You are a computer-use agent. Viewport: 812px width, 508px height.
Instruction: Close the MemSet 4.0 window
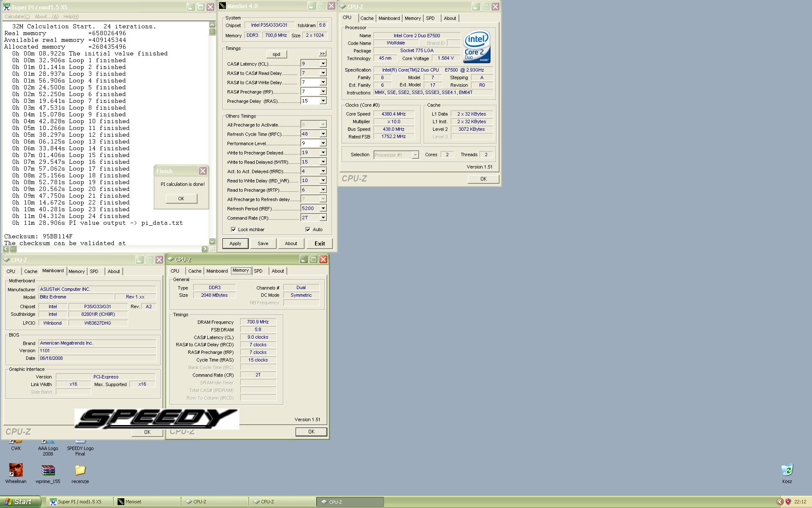[x=331, y=6]
